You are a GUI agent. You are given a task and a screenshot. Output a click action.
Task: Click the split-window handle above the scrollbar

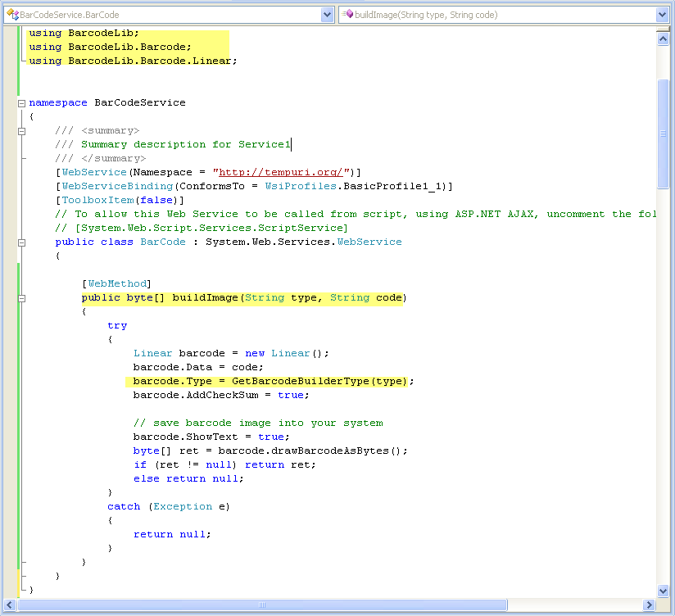(x=663, y=29)
